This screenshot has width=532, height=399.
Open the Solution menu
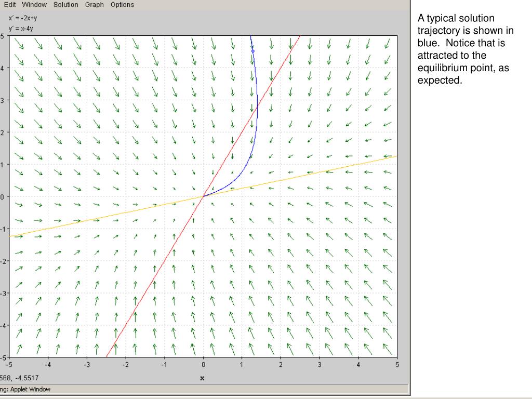[66, 5]
